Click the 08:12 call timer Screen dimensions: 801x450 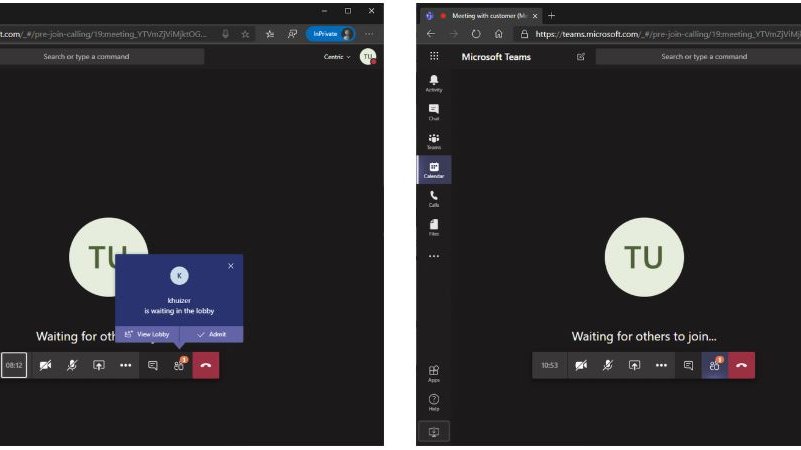[14, 365]
